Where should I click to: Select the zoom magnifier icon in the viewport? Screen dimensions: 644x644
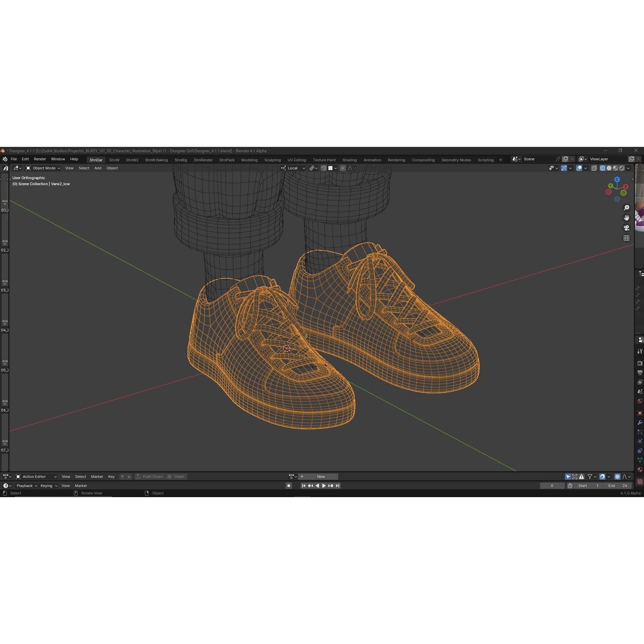[627, 208]
